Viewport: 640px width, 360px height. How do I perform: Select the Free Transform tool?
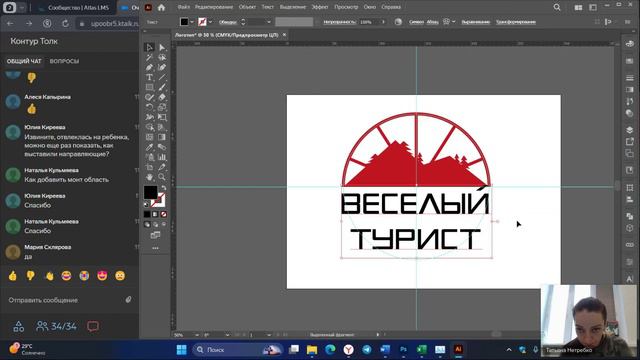pos(162,117)
